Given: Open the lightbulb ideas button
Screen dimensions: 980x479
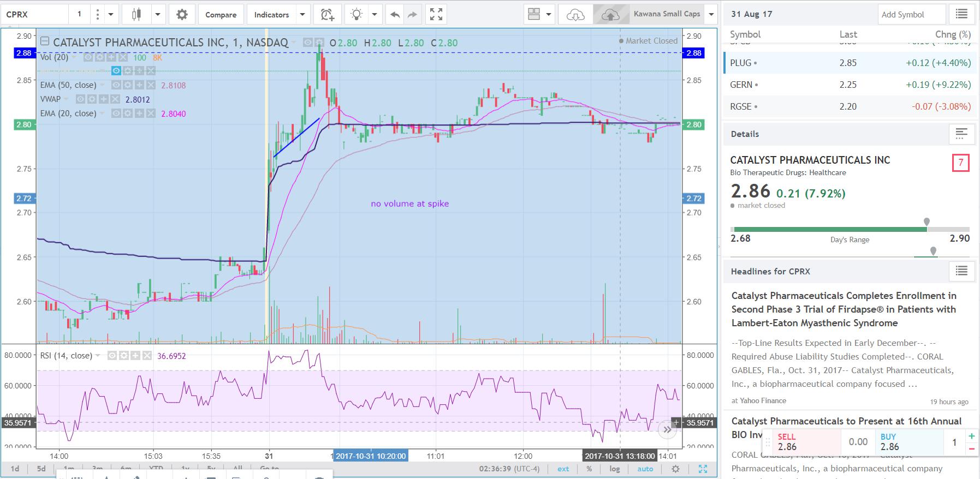Looking at the screenshot, I should point(357,15).
